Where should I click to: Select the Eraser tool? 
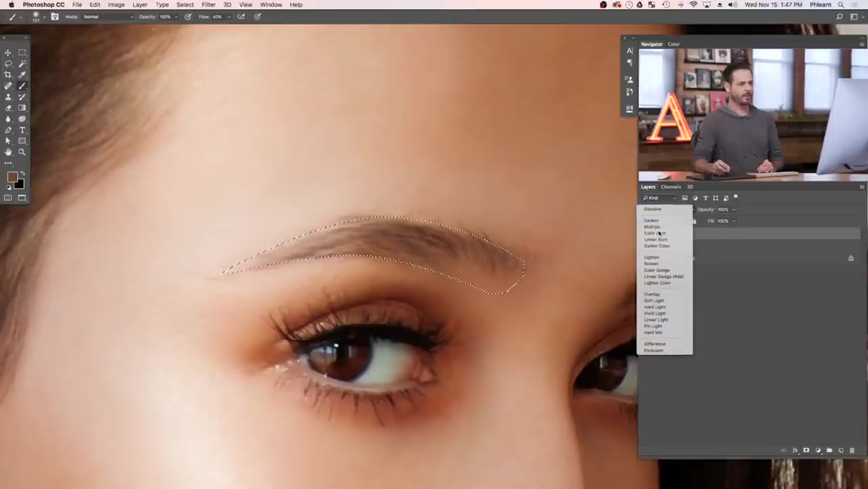pos(9,108)
